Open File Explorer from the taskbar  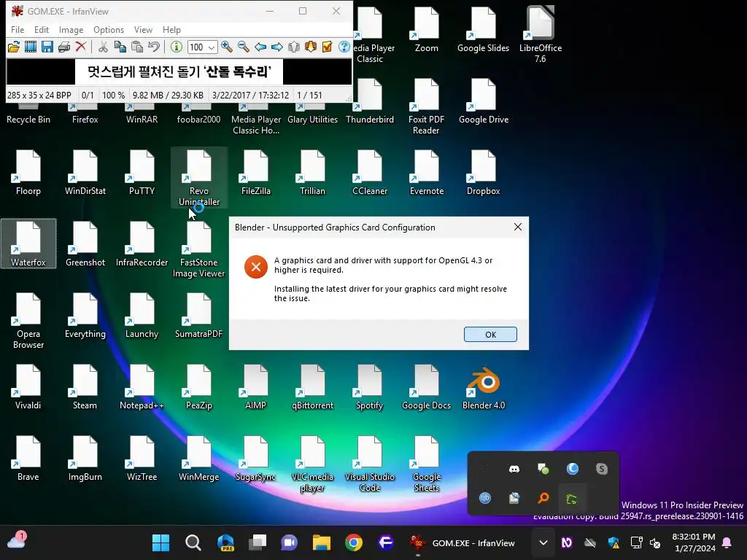click(322, 542)
